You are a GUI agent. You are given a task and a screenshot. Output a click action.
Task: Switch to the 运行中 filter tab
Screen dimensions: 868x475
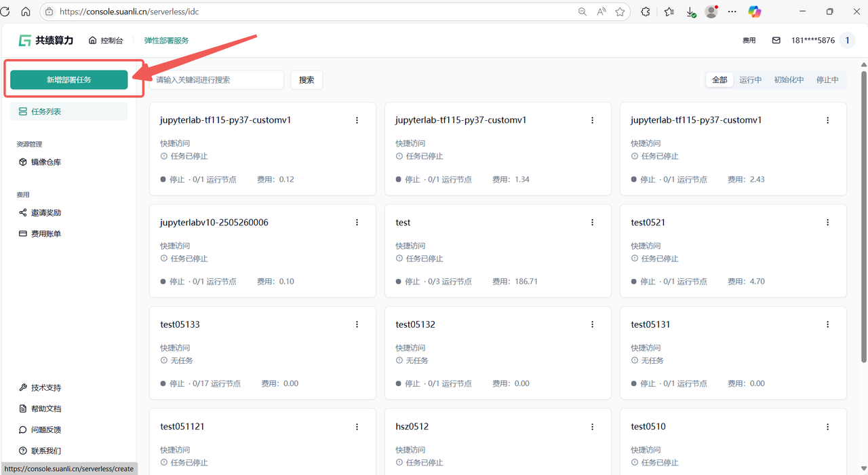pyautogui.click(x=750, y=80)
